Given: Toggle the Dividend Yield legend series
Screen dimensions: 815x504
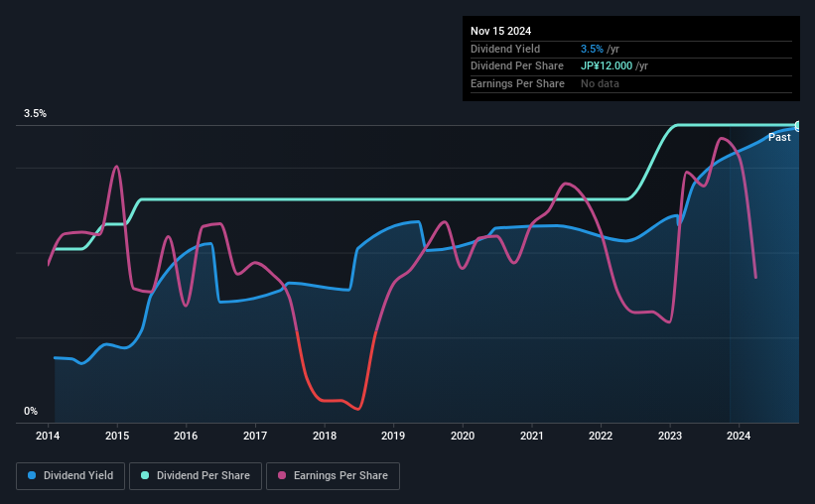Looking at the screenshot, I should pos(70,476).
